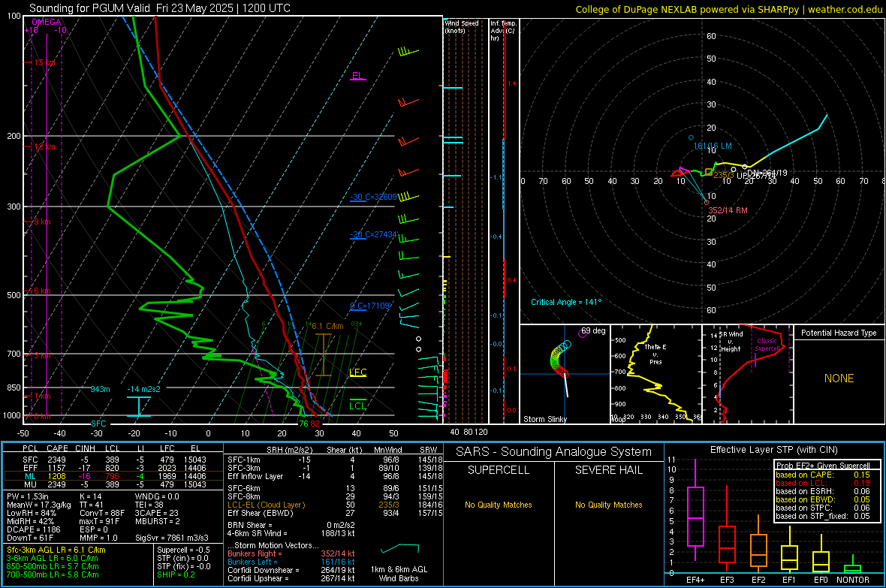Click the 'PW = 1.53in' value
This screenshot has height=588, width=886.
pyautogui.click(x=28, y=496)
